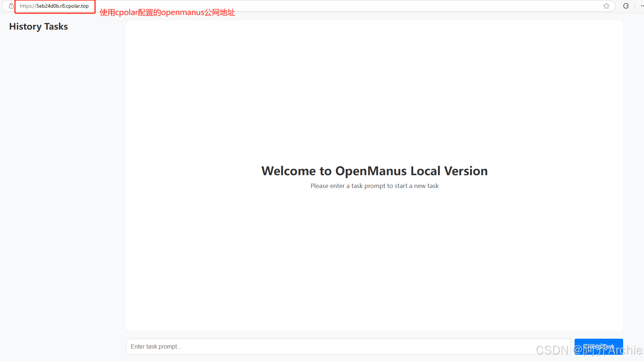Click the 'Please enter a task prompt' subtitle
The image size is (644, 361).
point(374,186)
